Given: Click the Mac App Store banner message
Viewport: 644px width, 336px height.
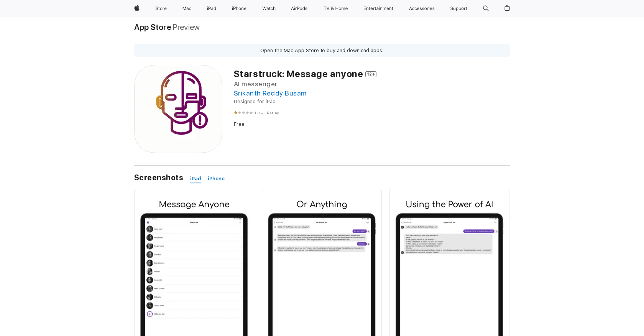Looking at the screenshot, I should (322, 51).
